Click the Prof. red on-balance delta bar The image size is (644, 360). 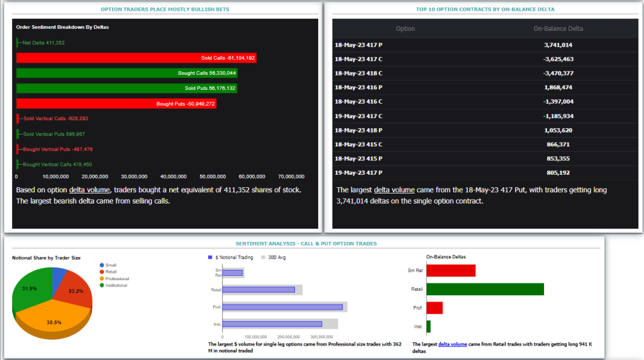[x=435, y=308]
